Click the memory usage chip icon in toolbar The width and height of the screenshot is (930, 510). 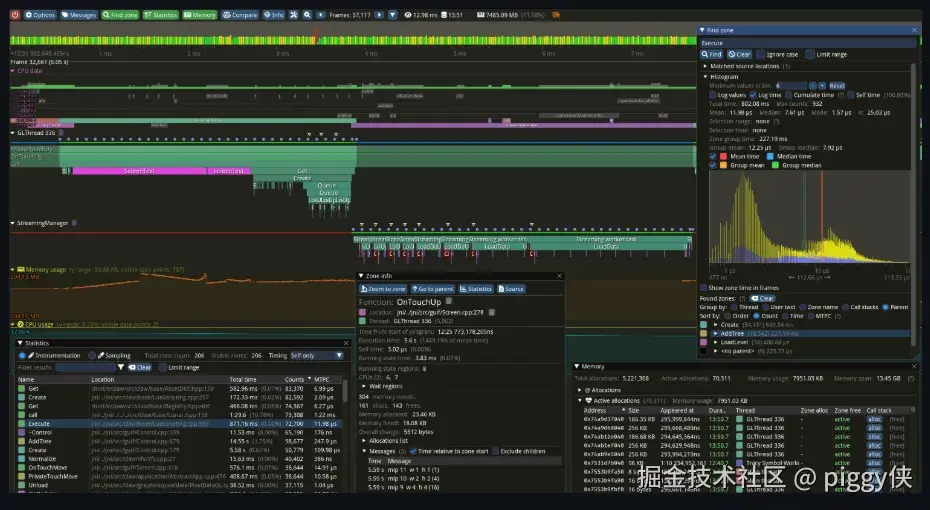480,15
